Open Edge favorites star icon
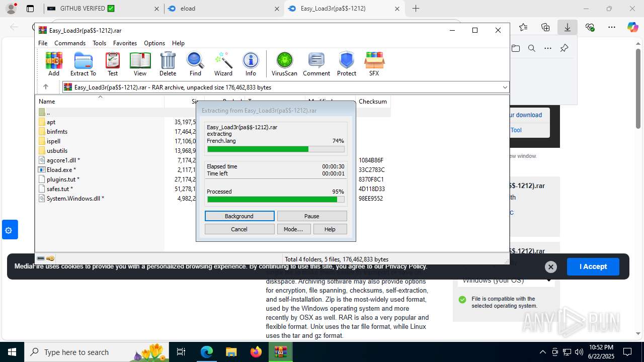Viewport: 644px width, 362px height. coord(523,27)
